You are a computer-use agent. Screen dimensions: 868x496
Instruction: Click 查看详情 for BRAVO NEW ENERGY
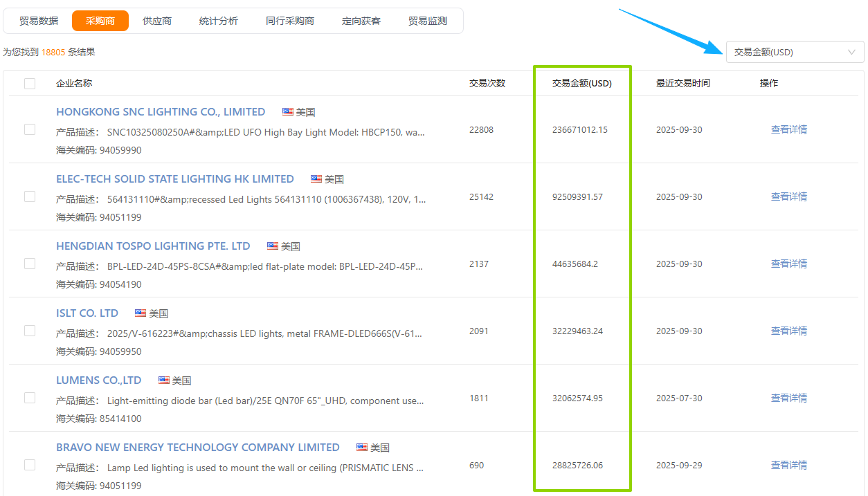(x=789, y=465)
